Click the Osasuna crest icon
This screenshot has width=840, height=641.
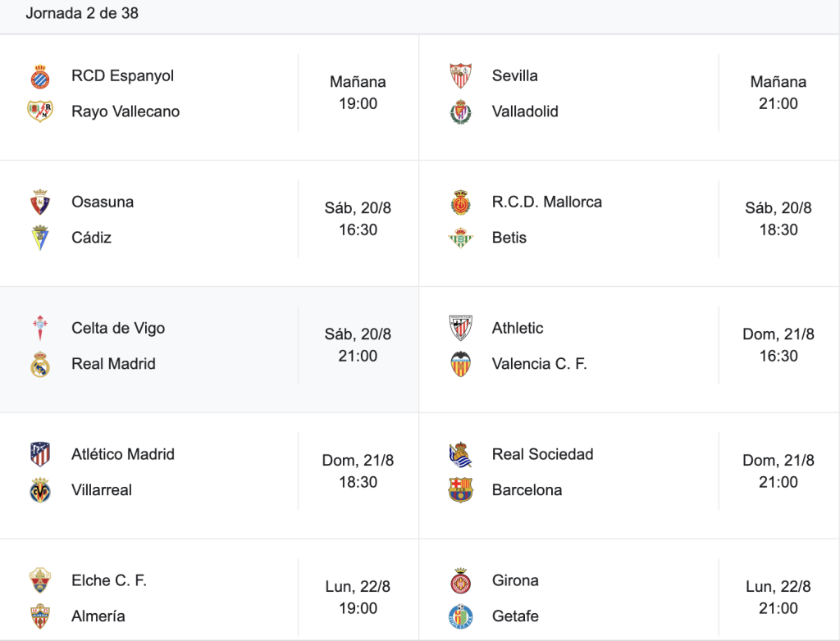pos(40,202)
